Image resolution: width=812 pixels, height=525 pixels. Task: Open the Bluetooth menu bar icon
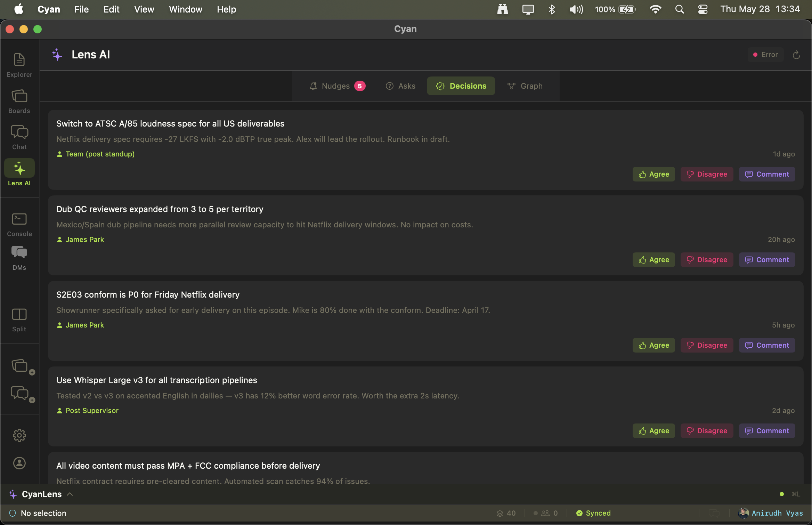pyautogui.click(x=552, y=9)
